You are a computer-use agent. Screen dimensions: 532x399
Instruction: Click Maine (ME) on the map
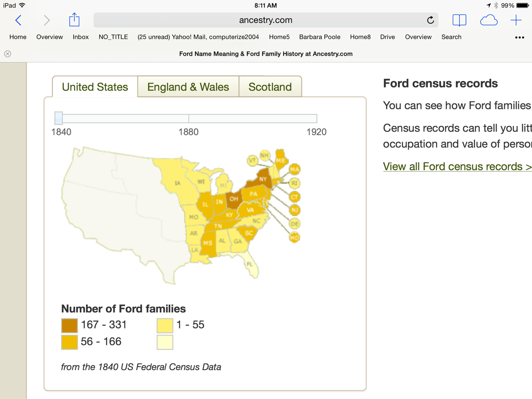(x=281, y=160)
